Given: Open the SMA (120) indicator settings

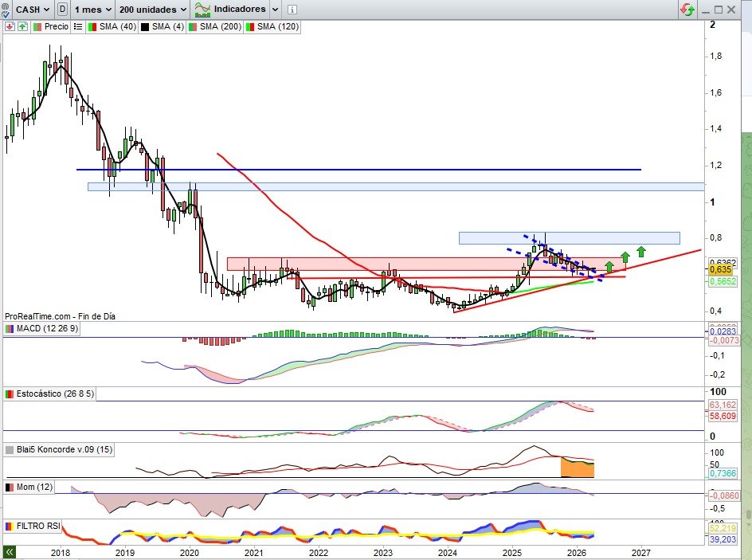Looking at the screenshot, I should click(x=272, y=27).
